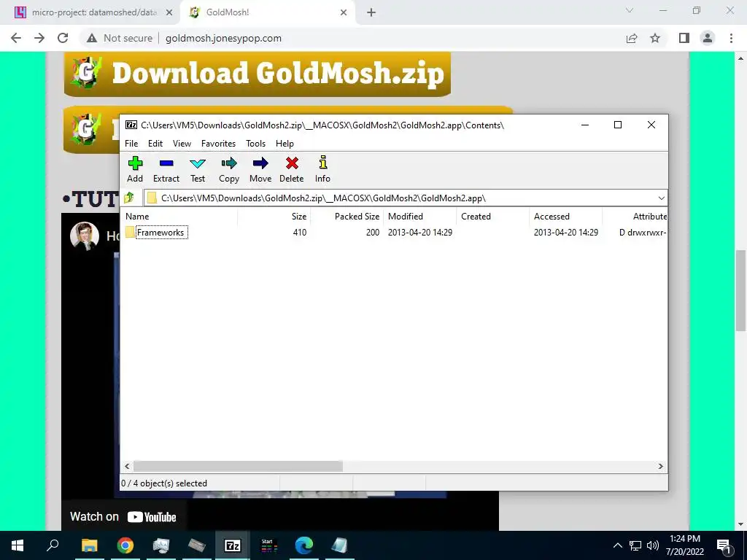Click the Add toolbar icon in 7-Zip
The image size is (747, 560).
click(135, 169)
